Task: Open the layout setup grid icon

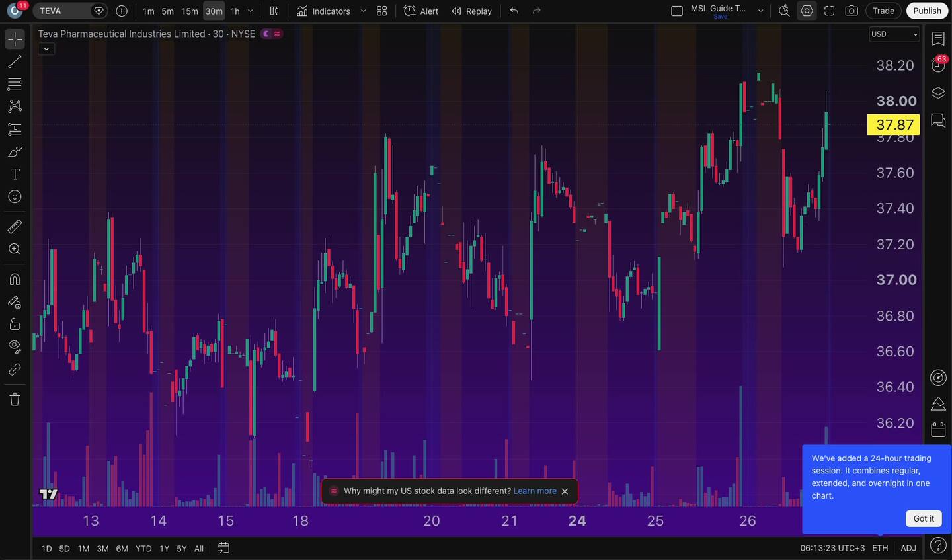Action: 381,11
